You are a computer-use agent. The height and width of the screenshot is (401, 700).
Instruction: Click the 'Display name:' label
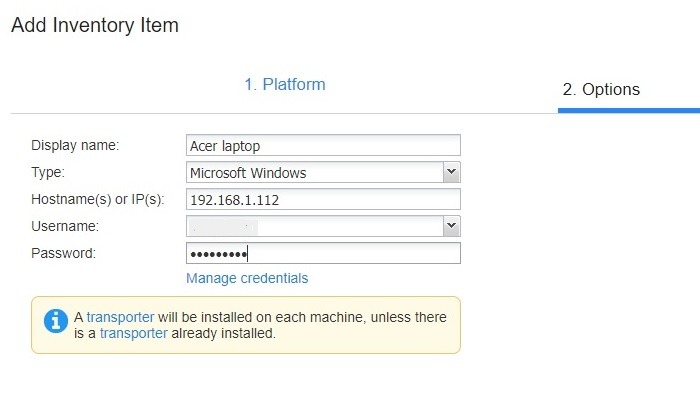[x=75, y=146]
